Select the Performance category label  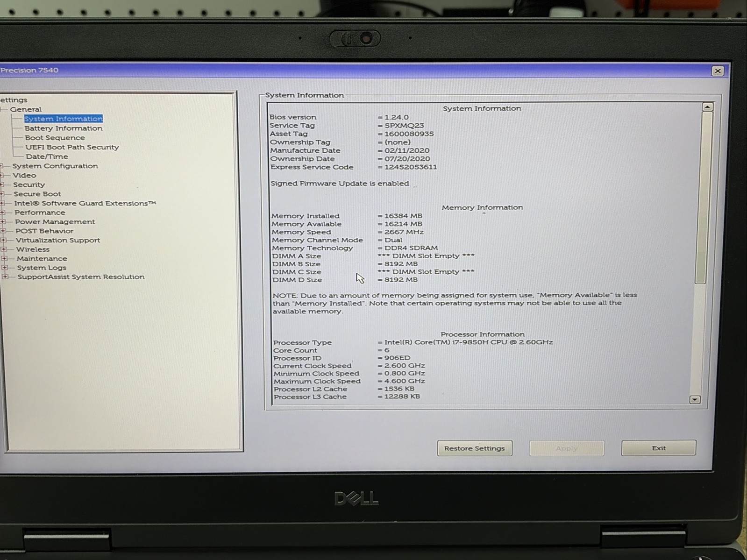click(x=40, y=213)
